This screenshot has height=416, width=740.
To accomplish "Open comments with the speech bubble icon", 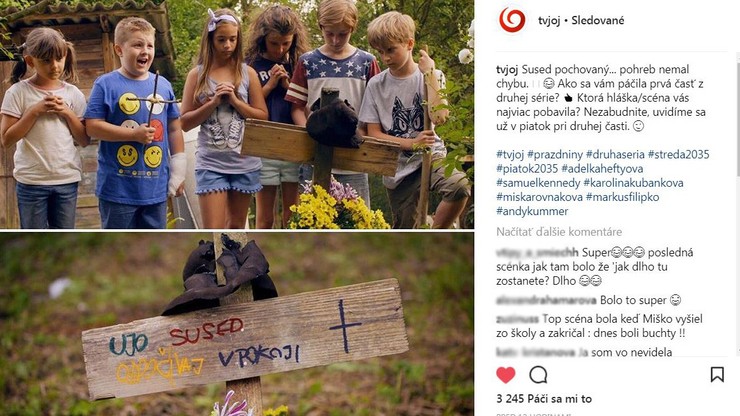I will click(x=538, y=375).
